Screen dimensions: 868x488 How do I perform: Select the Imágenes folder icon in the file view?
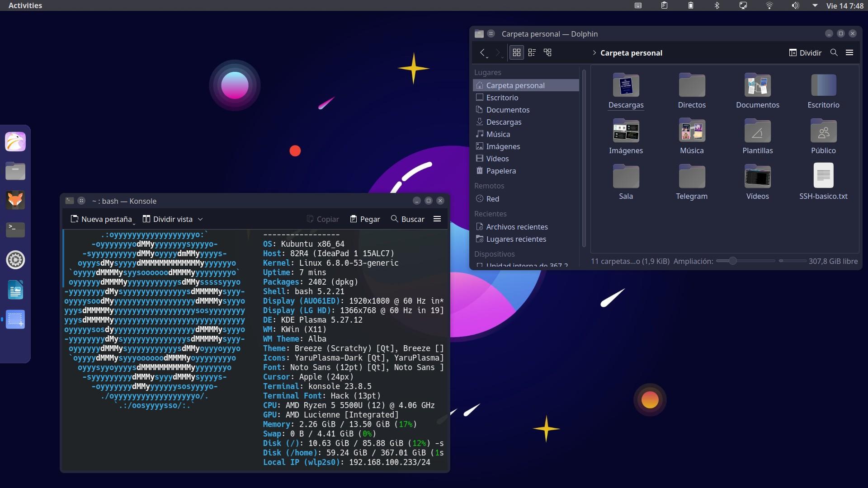[x=626, y=131]
